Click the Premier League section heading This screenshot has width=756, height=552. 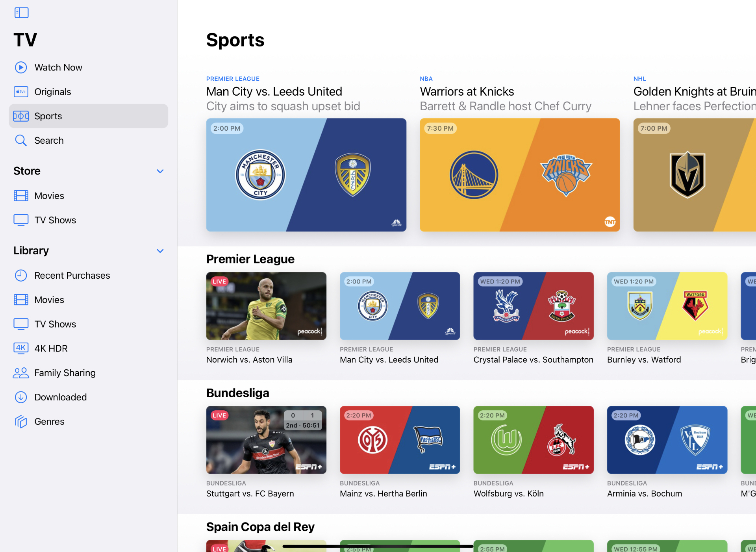[250, 259]
